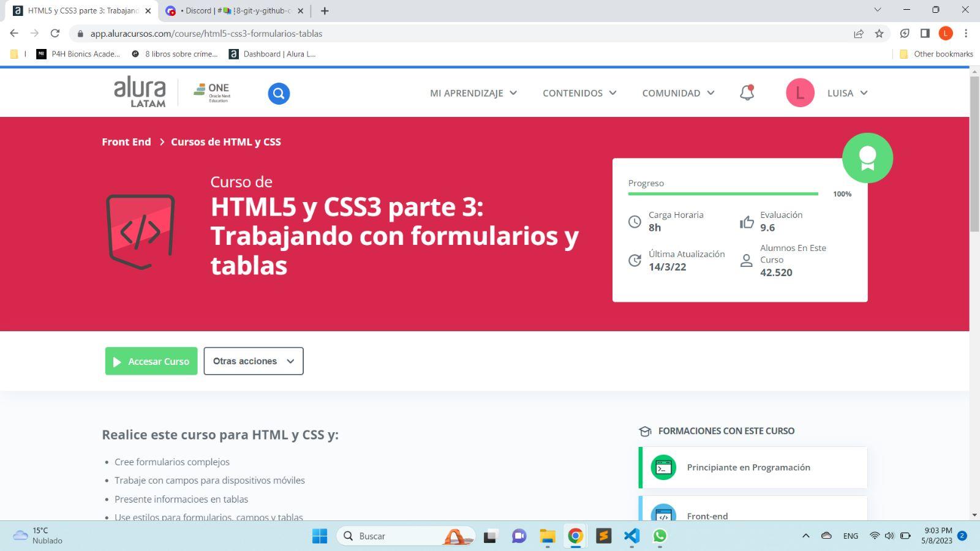Open the Otras acciones dropdown
This screenshot has width=980, height=551.
(x=254, y=361)
